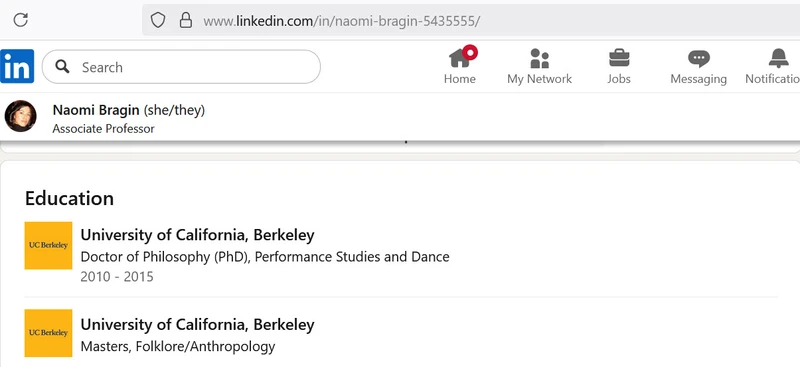Click the red notification badge on Home

470,52
